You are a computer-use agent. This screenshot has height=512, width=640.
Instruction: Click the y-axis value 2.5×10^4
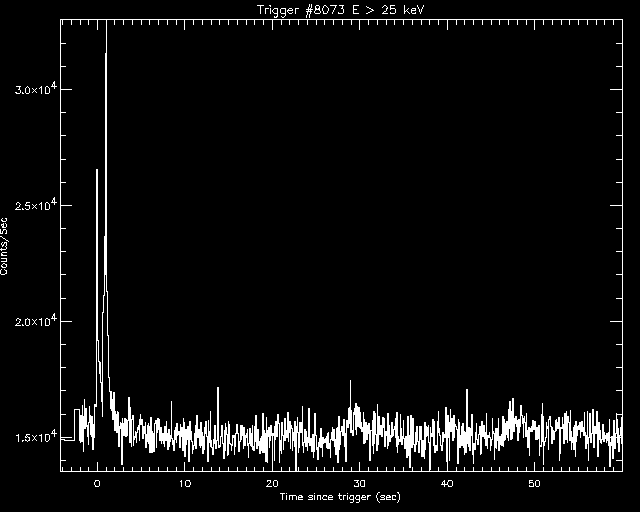(x=37, y=205)
